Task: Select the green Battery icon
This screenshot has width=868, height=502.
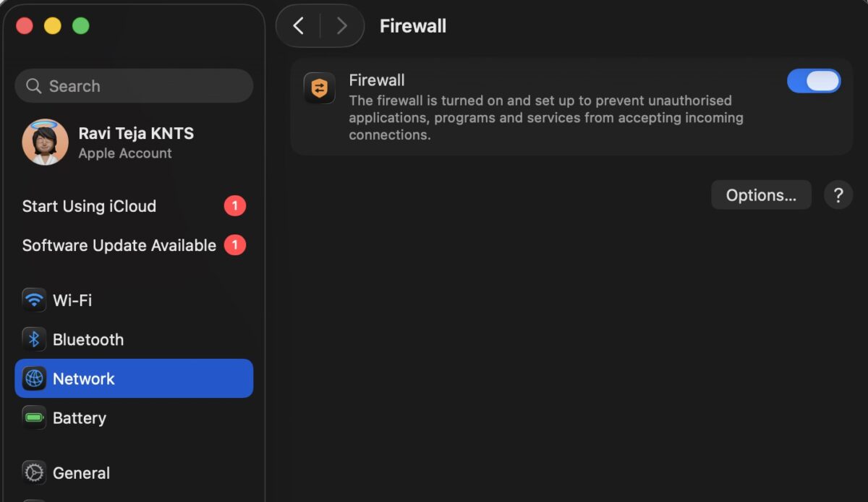Action: click(34, 417)
